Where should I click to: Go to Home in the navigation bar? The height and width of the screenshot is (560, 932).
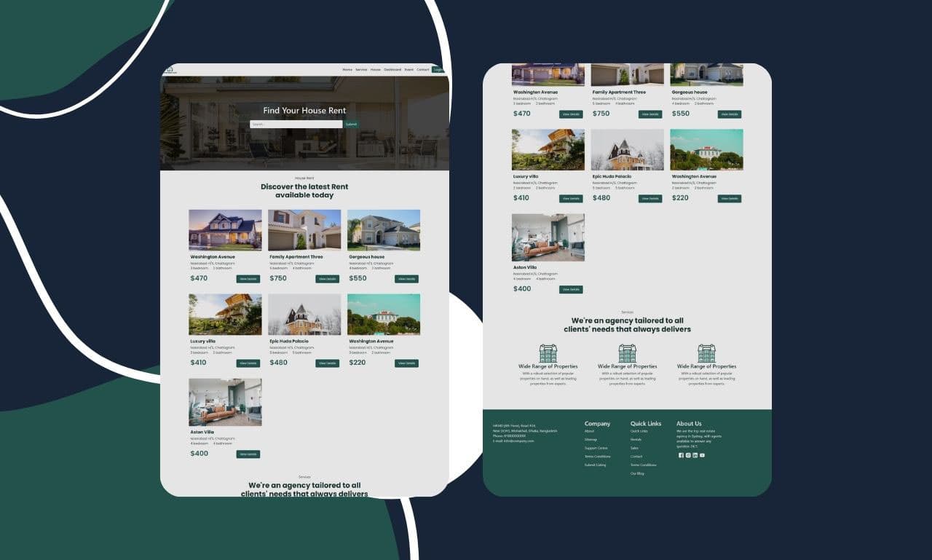347,70
